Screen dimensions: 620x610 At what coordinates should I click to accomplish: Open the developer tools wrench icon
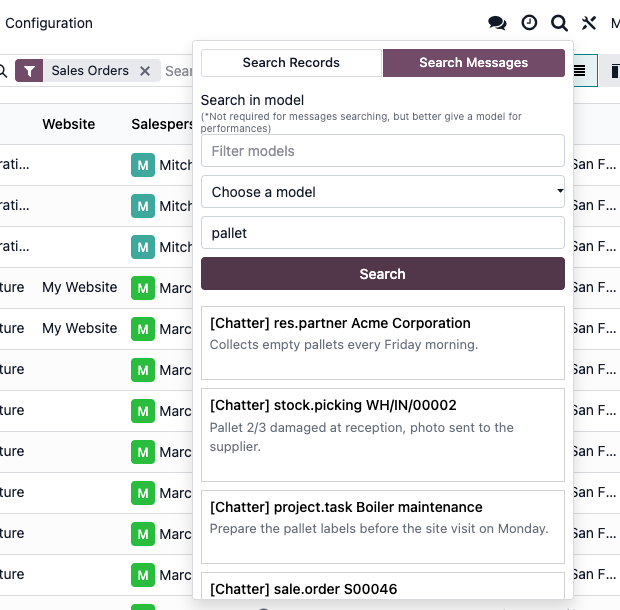[x=589, y=23]
